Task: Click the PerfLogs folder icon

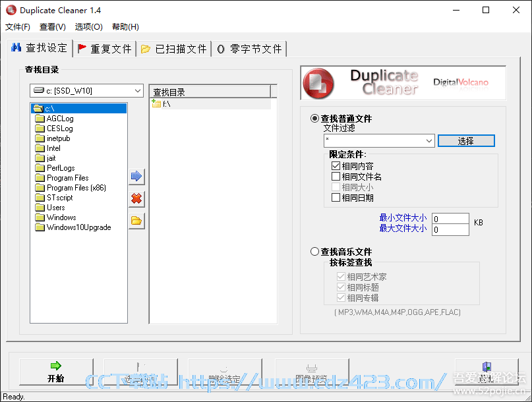Action: click(40, 167)
